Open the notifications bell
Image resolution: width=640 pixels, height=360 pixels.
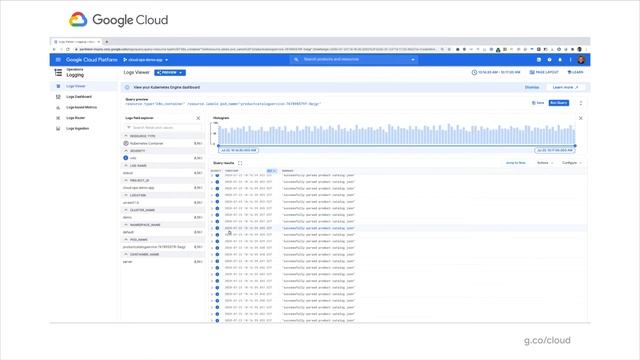coord(560,60)
